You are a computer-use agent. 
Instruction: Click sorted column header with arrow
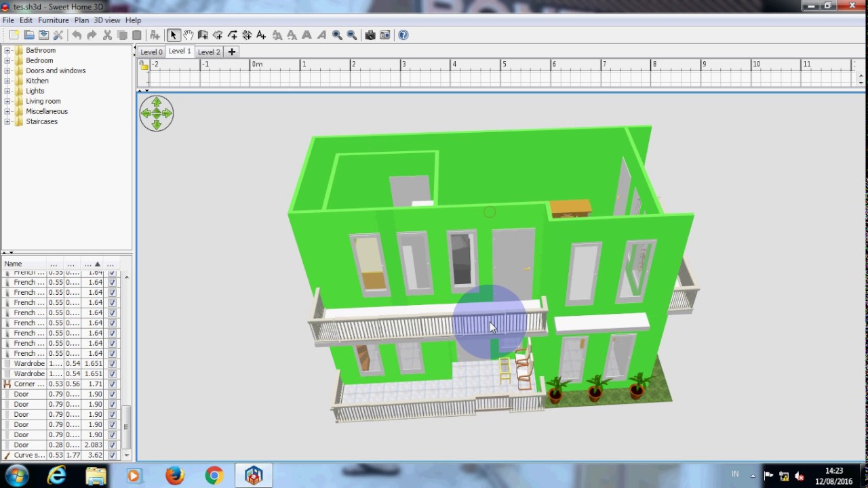92,264
